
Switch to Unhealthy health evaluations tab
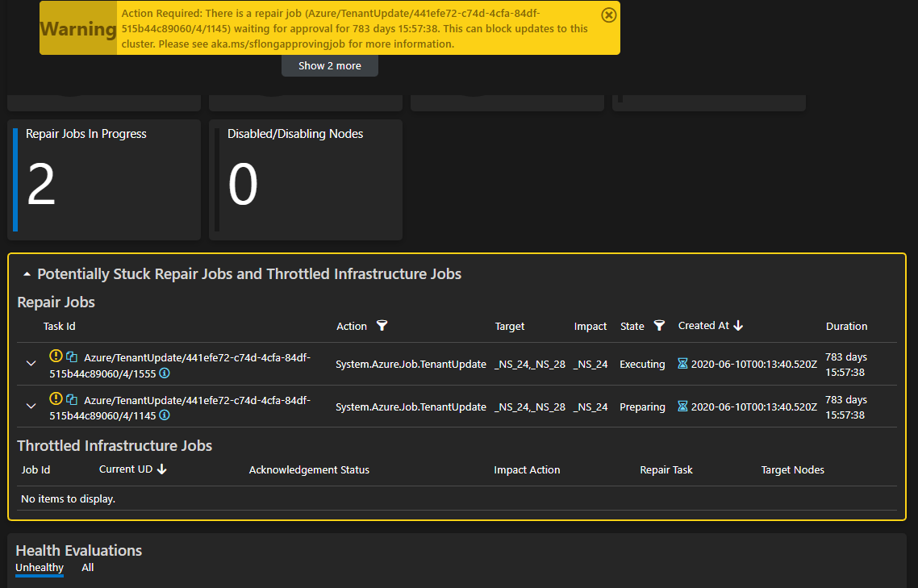tap(40, 568)
